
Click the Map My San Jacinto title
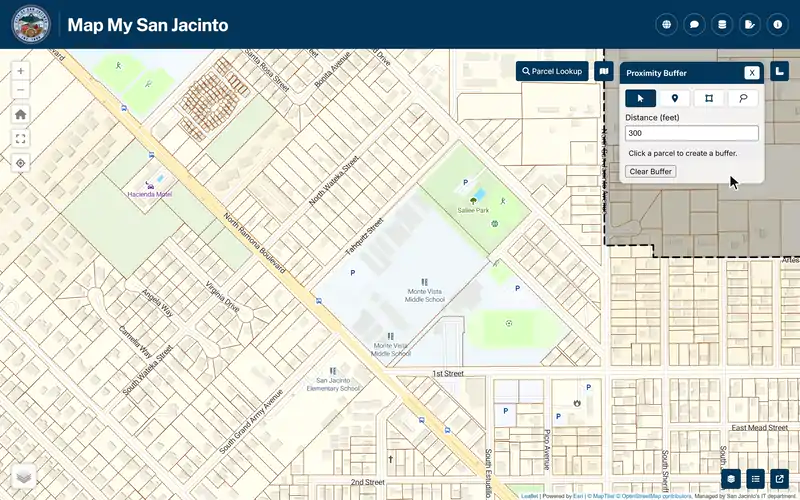[x=147, y=24]
